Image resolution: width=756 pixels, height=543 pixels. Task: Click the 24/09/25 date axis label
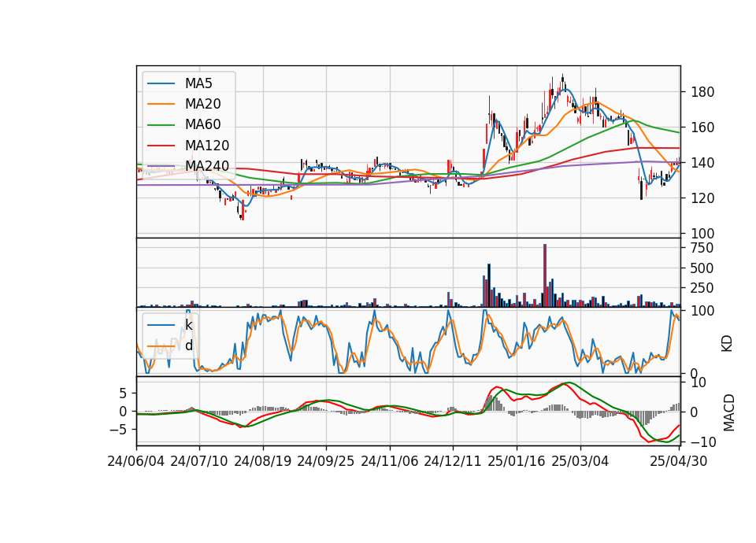pyautogui.click(x=325, y=461)
